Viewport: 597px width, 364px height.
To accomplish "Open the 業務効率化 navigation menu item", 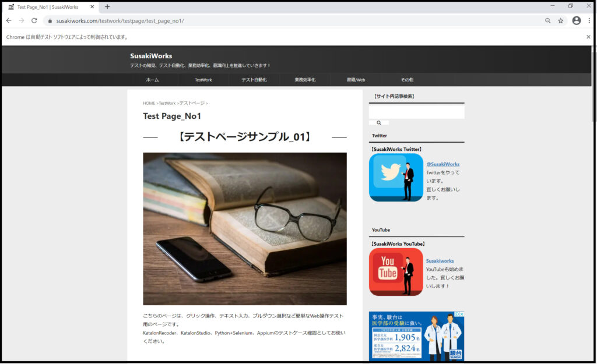I will coord(305,80).
